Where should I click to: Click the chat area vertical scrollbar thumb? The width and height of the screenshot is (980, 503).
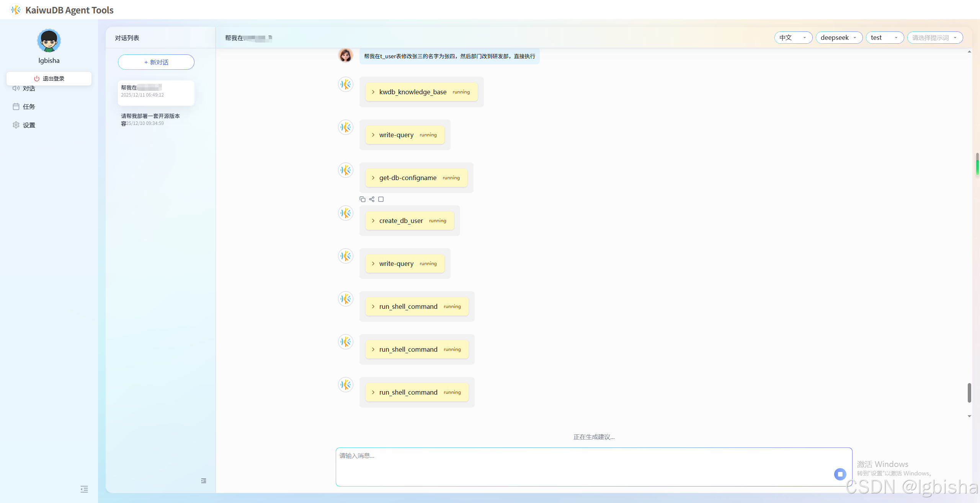pyautogui.click(x=969, y=392)
